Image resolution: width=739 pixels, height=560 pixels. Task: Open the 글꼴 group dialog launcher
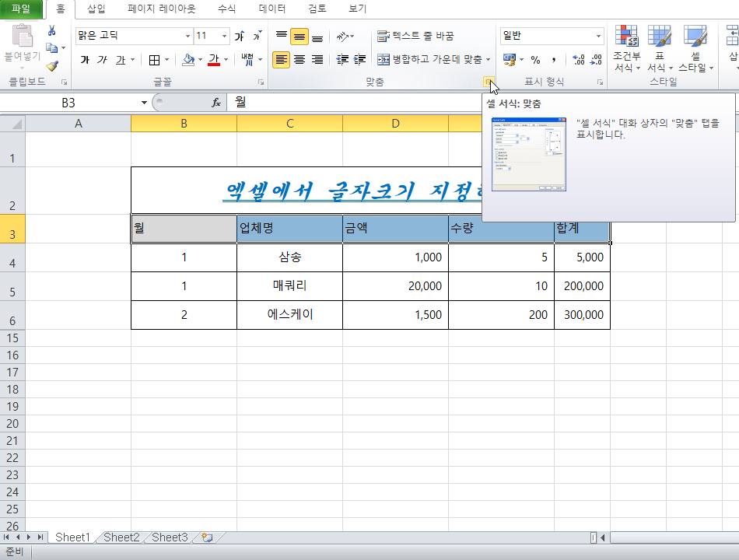pos(261,82)
